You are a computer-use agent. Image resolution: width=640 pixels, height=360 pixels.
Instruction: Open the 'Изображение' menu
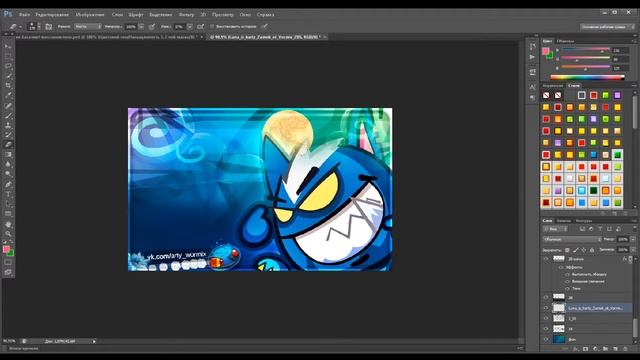pyautogui.click(x=90, y=15)
